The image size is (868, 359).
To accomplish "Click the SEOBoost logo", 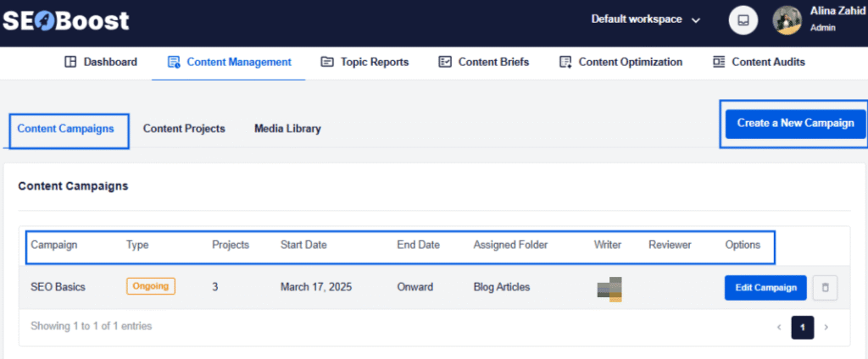I will [x=65, y=20].
